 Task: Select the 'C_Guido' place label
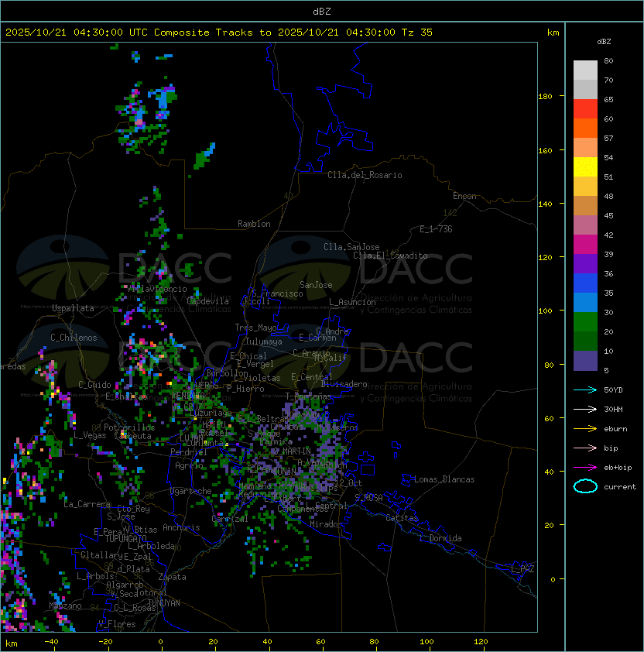coord(94,385)
